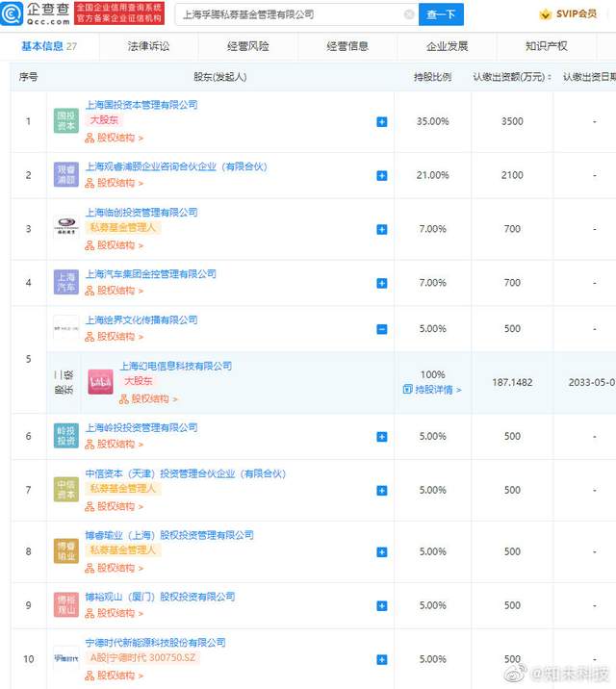Switch to the 知识产权 tab
This screenshot has height=689, width=616.
pyautogui.click(x=546, y=46)
